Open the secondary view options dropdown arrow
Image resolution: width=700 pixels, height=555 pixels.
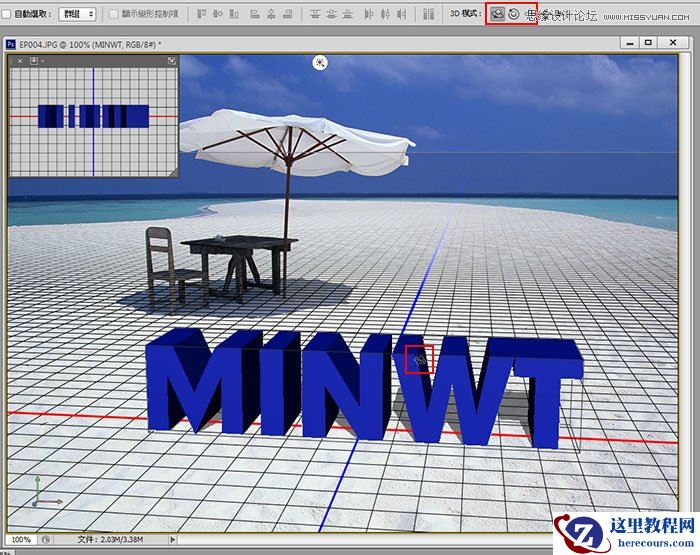[x=42, y=61]
